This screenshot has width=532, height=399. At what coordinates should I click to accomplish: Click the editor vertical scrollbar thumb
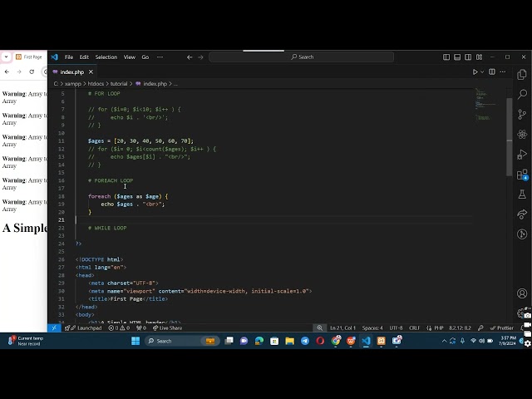pos(510,136)
